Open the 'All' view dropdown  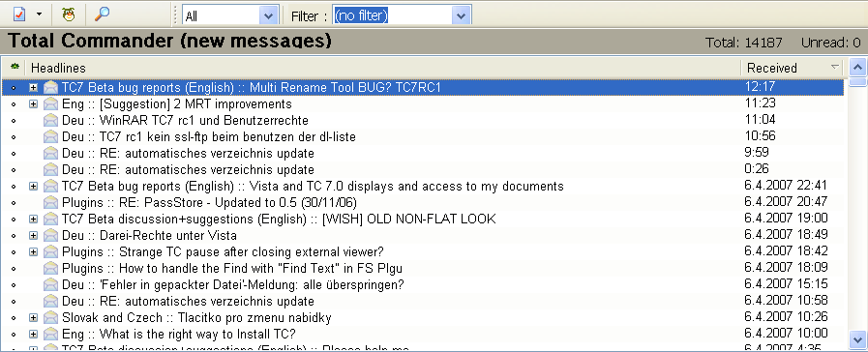pyautogui.click(x=268, y=16)
